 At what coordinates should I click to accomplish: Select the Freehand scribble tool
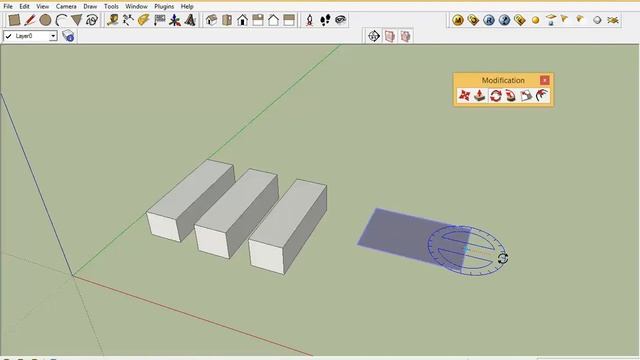[x=92, y=20]
